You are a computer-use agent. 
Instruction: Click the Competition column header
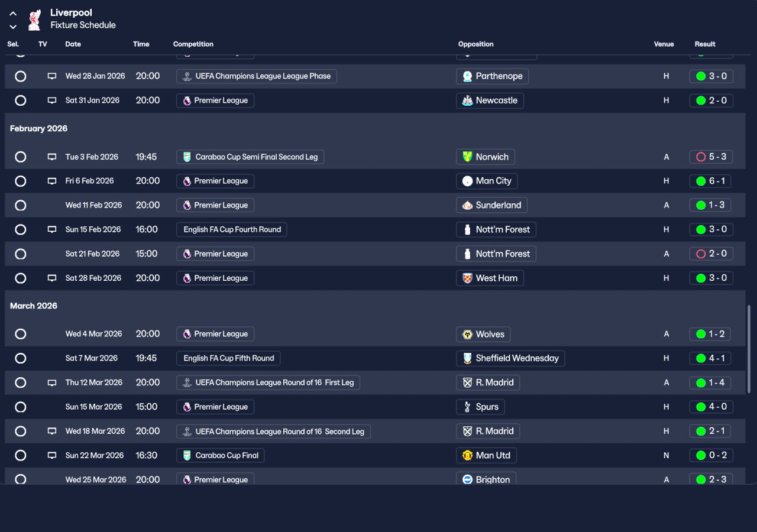pos(193,44)
